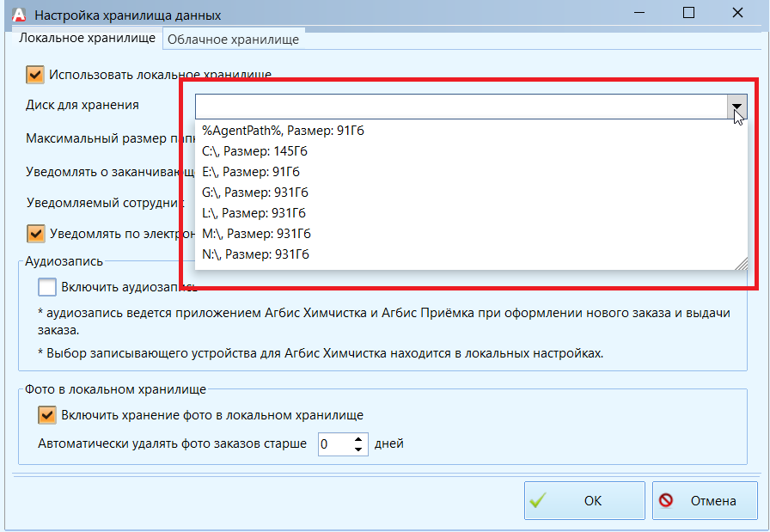Cancel with the Отмена button
The image size is (770, 532).
pos(705,500)
